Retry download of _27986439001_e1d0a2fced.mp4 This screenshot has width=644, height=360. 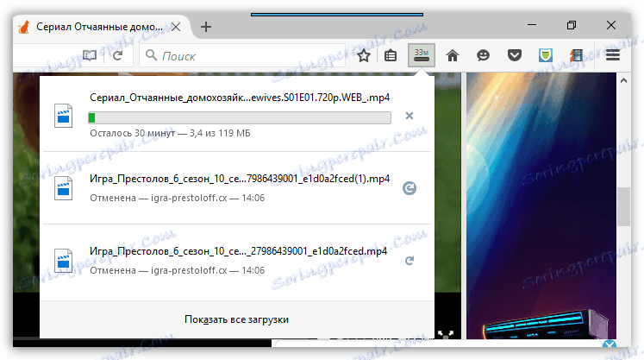tap(409, 261)
